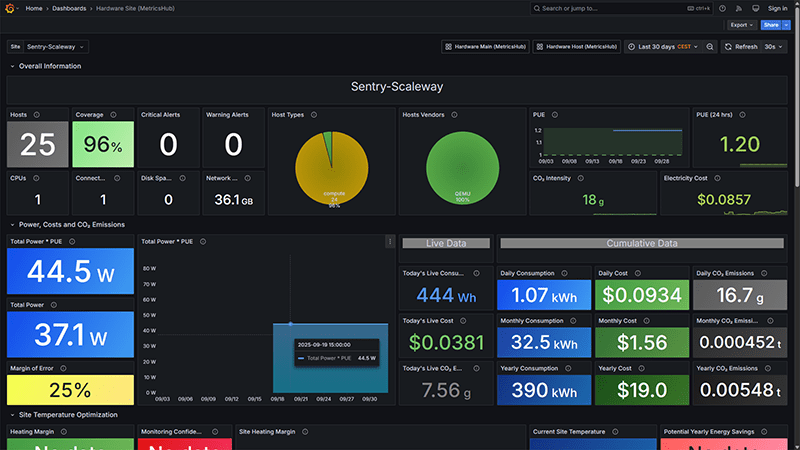The height and width of the screenshot is (450, 800).
Task: Open the Last 30 days time picker
Action: [x=662, y=46]
